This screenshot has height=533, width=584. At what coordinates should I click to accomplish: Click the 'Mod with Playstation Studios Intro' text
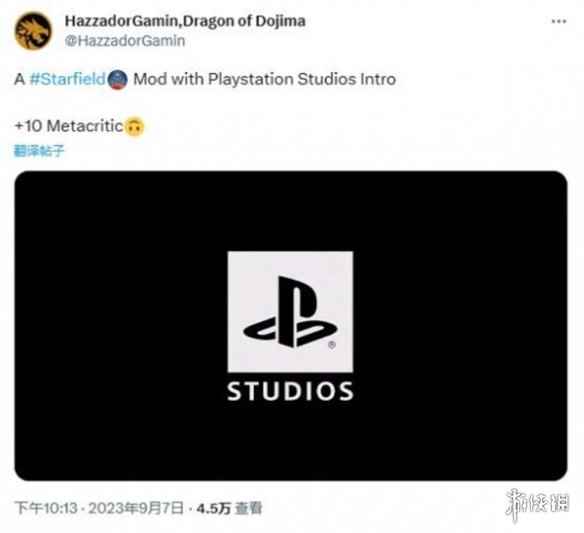pos(264,79)
